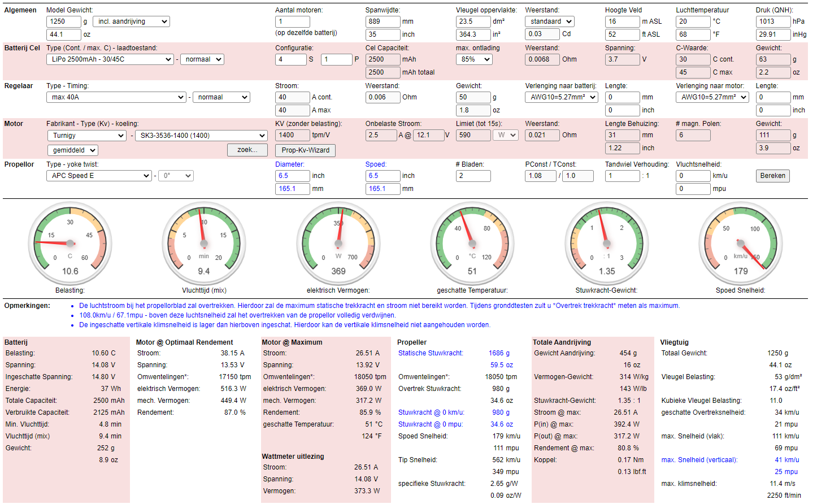
Task: Click the Stuwkracht-Gewicht gauge showing 1.35
Action: pyautogui.click(x=607, y=243)
